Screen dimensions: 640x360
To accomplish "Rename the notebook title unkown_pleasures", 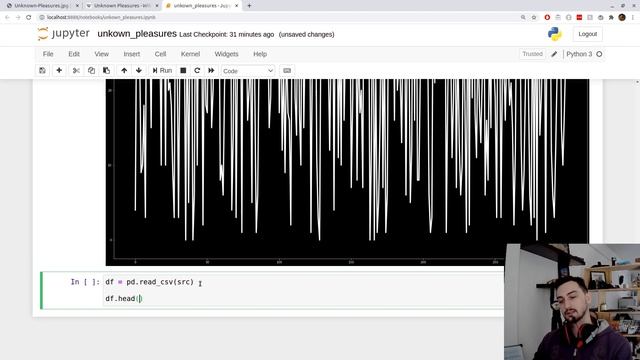I will click(137, 34).
